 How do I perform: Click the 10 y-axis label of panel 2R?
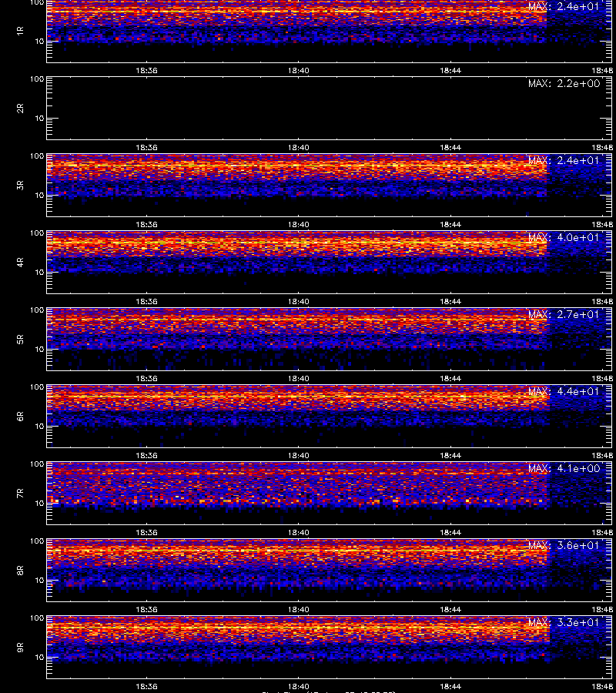pyautogui.click(x=39, y=119)
